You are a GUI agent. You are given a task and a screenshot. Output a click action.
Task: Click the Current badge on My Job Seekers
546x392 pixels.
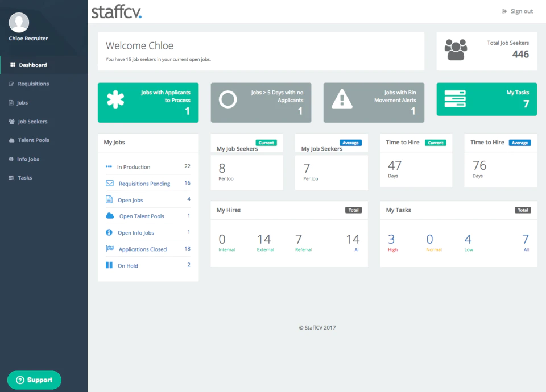(266, 143)
